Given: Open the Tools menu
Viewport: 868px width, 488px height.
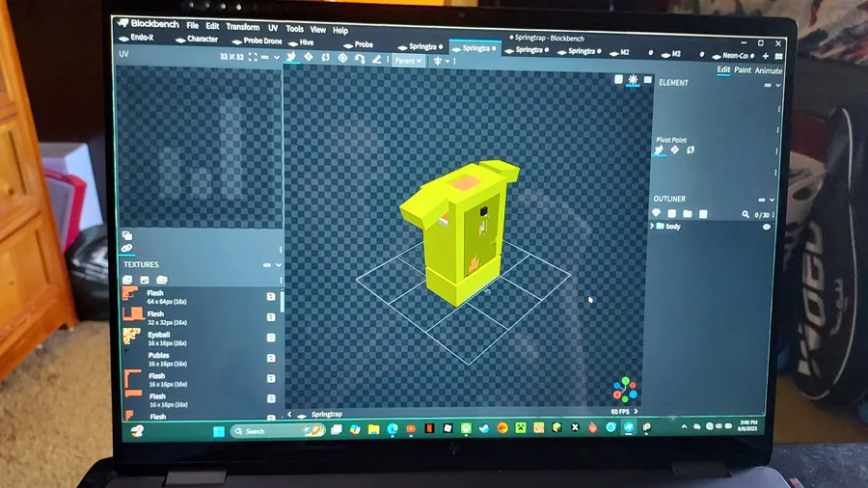Looking at the screenshot, I should pos(294,29).
